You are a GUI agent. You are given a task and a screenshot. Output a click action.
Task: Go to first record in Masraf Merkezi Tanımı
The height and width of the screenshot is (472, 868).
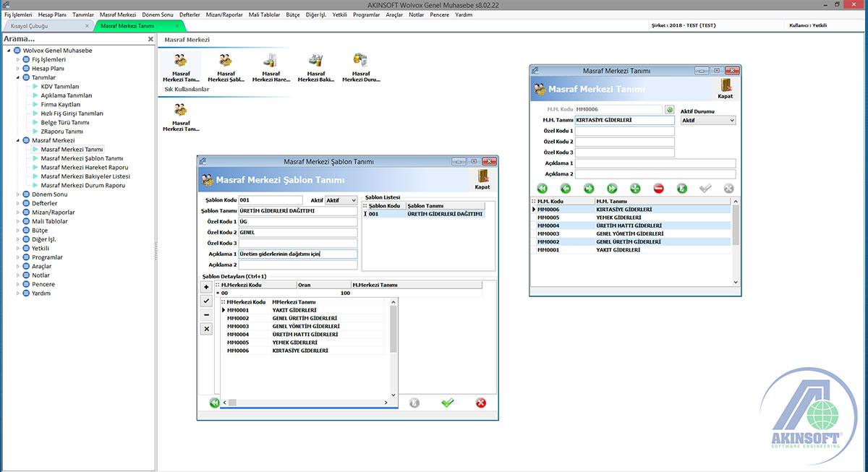[542, 188]
